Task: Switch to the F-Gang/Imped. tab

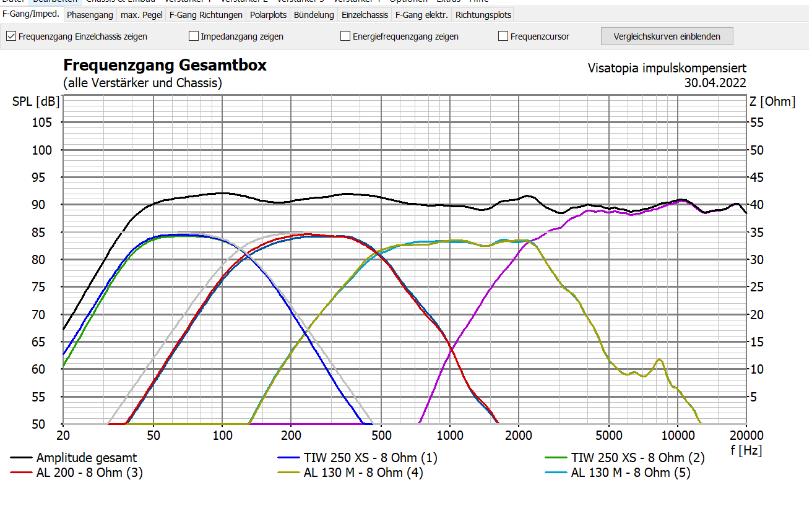Action: 32,14
